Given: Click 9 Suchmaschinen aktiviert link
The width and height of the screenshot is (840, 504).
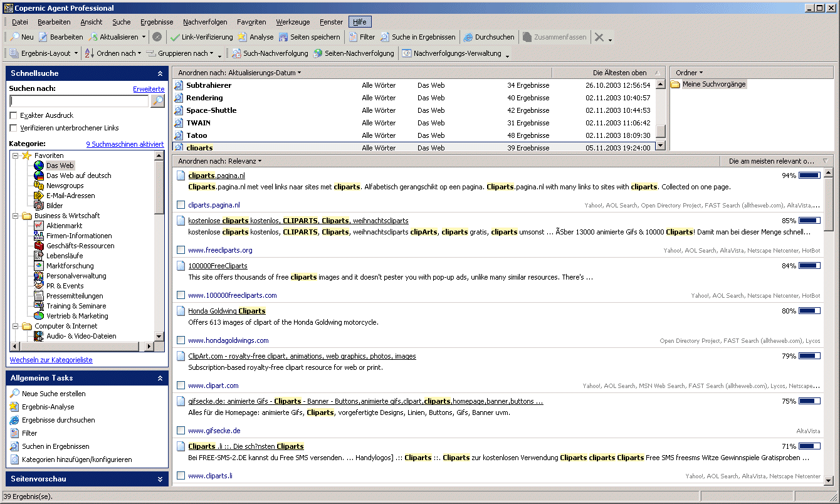Looking at the screenshot, I should [125, 144].
